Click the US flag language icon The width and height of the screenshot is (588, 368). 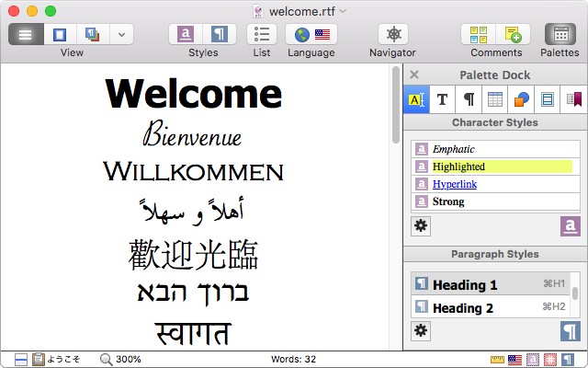322,35
